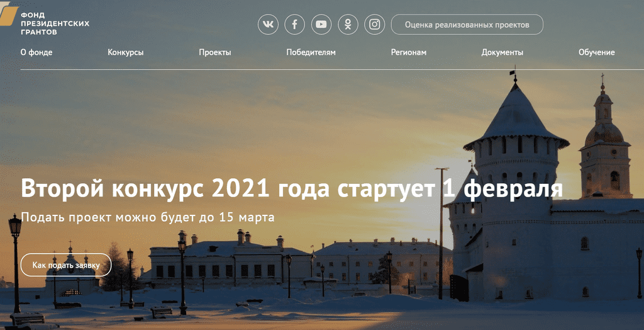
Task: Select 'Конкурсы' in the navigation bar
Action: point(126,52)
